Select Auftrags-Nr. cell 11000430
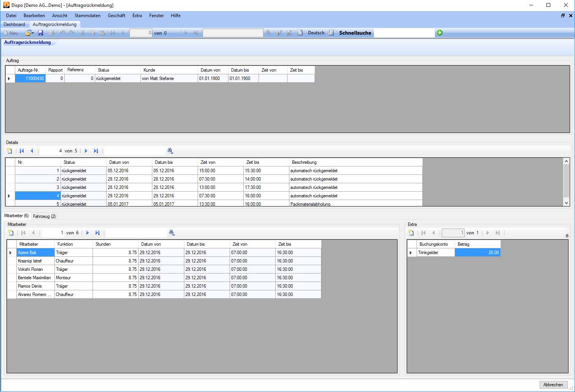 [x=30, y=78]
